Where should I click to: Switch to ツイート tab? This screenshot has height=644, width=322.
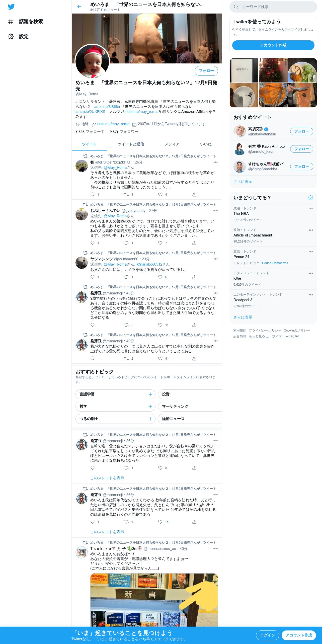(x=89, y=144)
